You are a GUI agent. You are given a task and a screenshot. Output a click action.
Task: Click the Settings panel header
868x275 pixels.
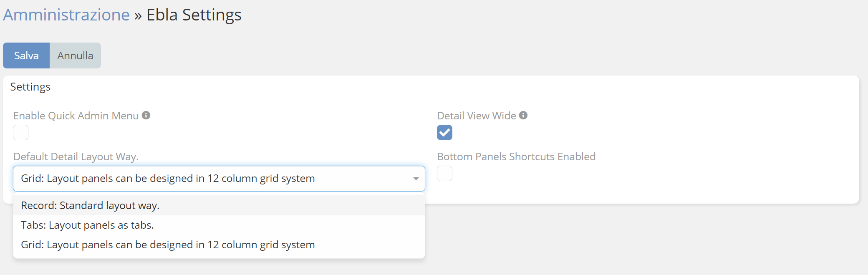30,87
